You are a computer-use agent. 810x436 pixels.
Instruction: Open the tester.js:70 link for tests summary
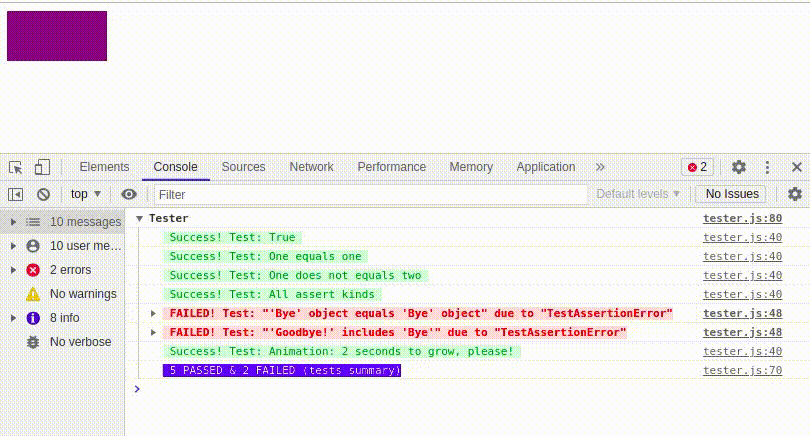(x=742, y=370)
